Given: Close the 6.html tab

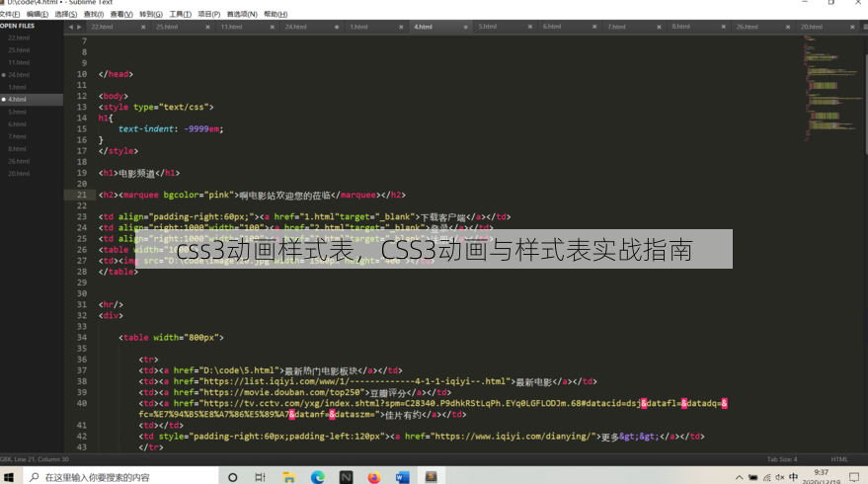Looking at the screenshot, I should pyautogui.click(x=594, y=27).
